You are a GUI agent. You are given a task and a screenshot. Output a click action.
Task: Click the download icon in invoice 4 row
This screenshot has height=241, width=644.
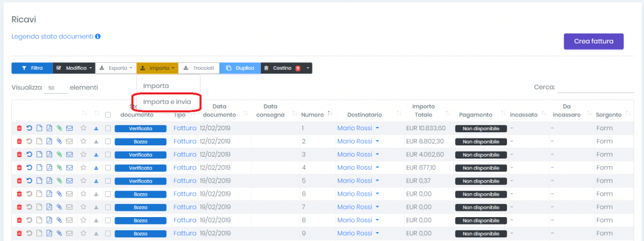(x=96, y=168)
